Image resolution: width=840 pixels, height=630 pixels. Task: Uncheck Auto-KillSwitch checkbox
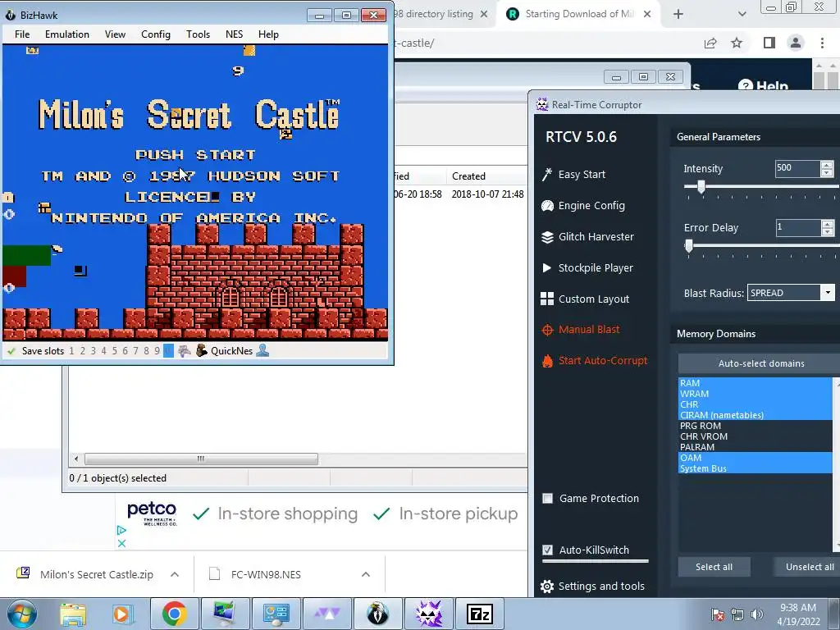547,550
